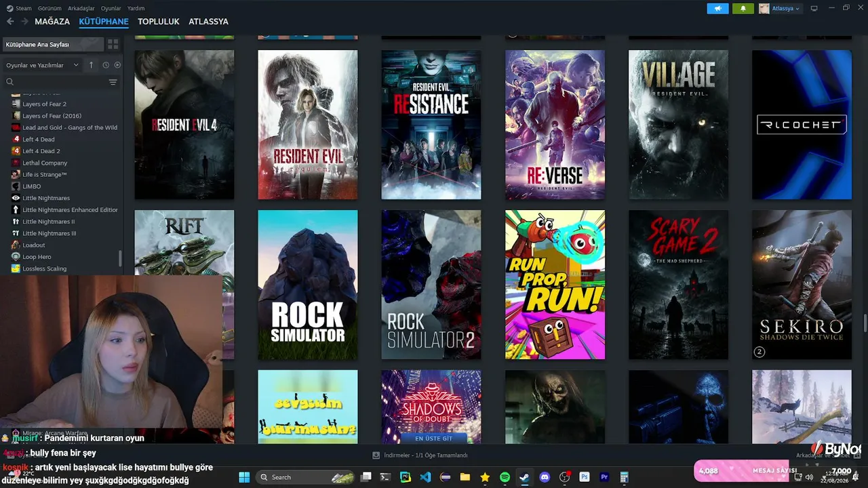Screen dimensions: 868x488
Task: Switch to the TOPLULUK tab
Action: [x=159, y=22]
